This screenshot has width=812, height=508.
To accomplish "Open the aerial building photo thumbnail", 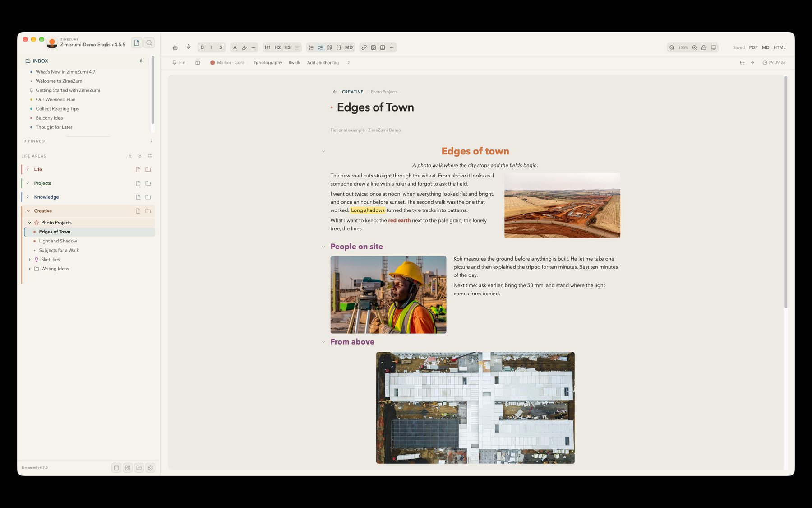I will pyautogui.click(x=475, y=408).
